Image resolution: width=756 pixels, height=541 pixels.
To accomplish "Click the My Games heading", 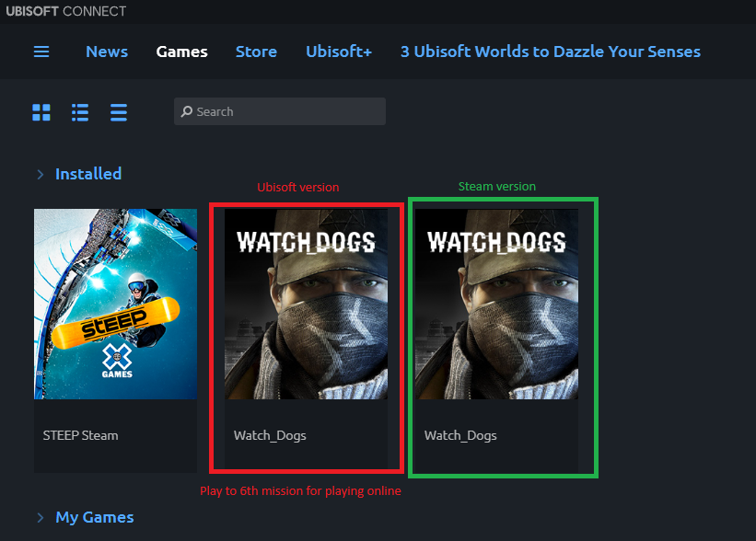I will [95, 517].
